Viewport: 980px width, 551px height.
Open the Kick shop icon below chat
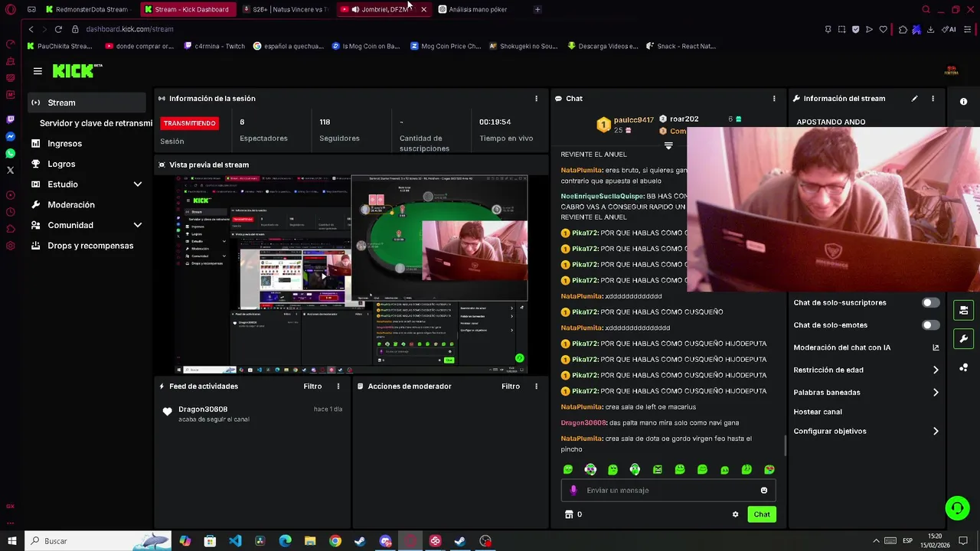pos(569,514)
